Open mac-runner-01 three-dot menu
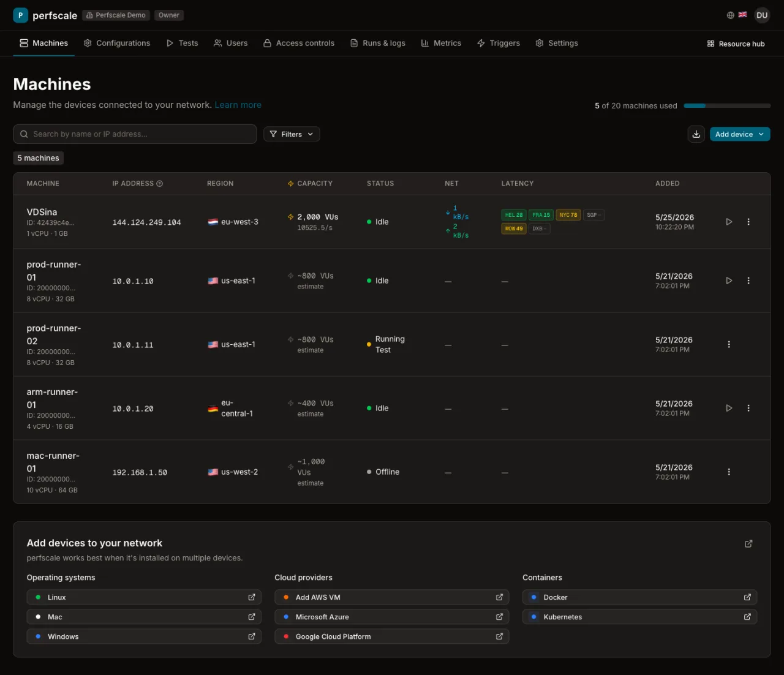This screenshot has height=675, width=784. coord(729,472)
